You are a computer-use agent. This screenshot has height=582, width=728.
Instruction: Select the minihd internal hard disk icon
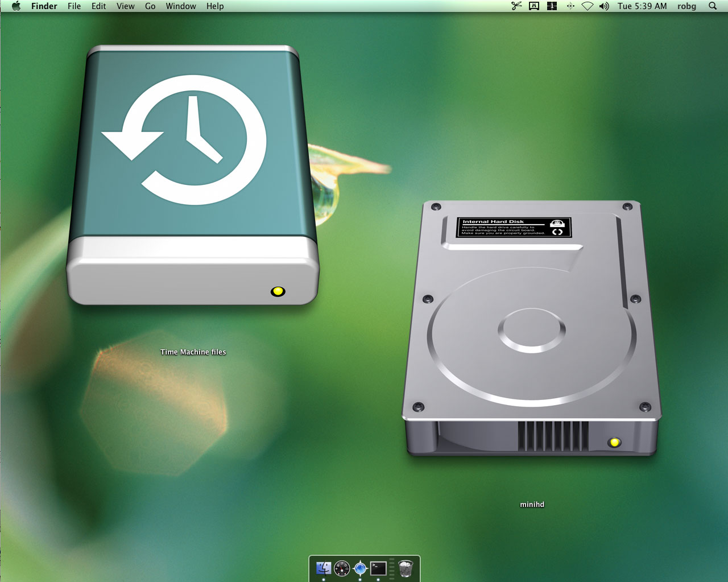point(532,328)
